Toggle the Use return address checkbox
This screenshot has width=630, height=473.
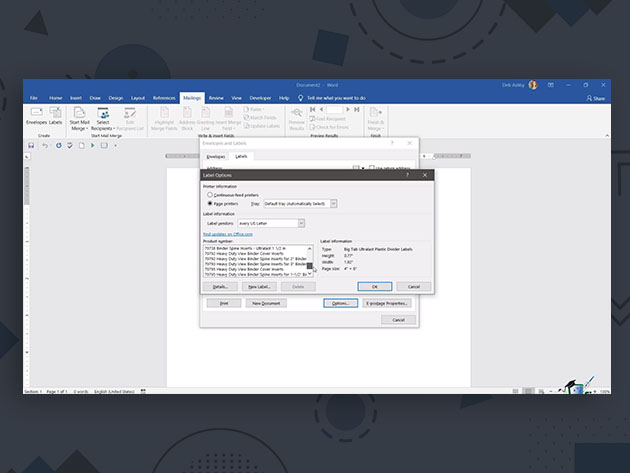pos(372,168)
